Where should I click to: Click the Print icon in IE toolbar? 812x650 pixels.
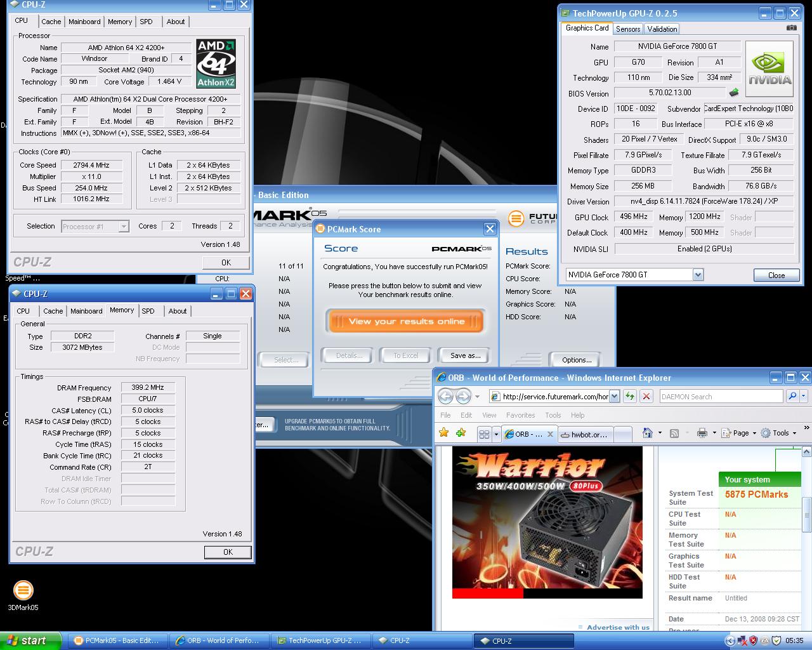702,433
